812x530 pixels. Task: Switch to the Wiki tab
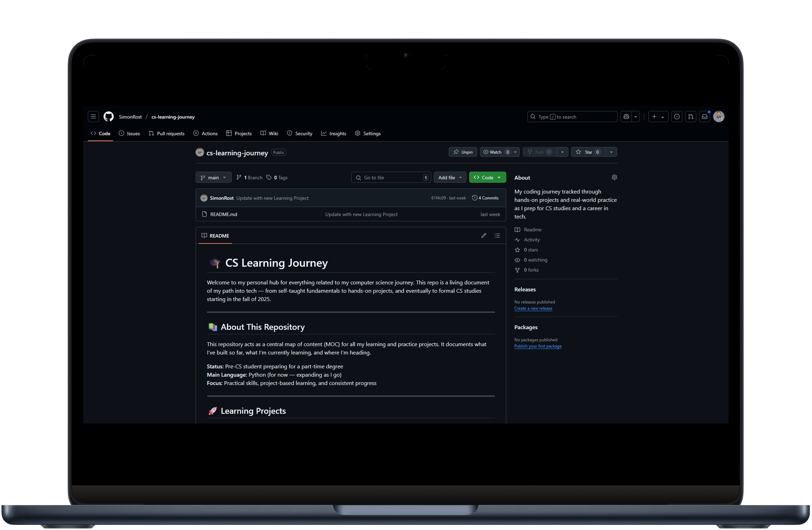coord(270,134)
